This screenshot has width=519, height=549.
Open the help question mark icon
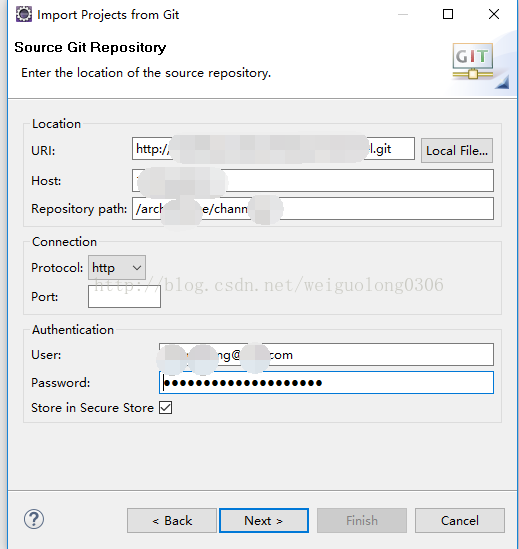[x=34, y=519]
